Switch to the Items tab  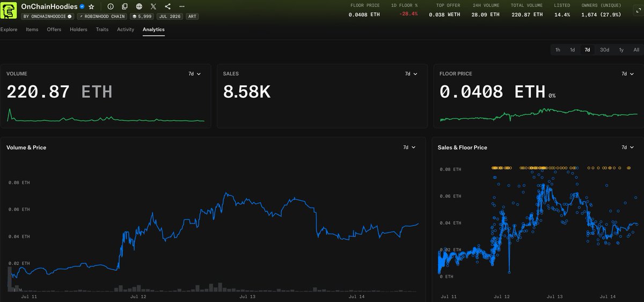32,30
